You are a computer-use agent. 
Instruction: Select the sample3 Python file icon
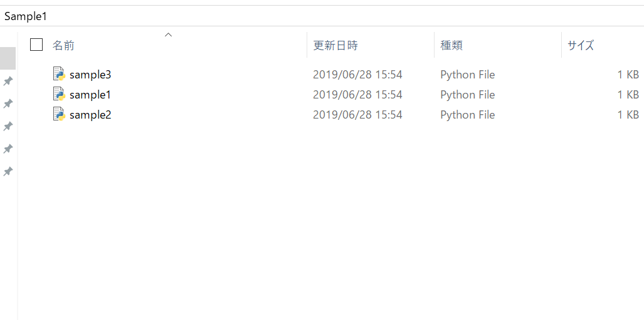[60, 74]
